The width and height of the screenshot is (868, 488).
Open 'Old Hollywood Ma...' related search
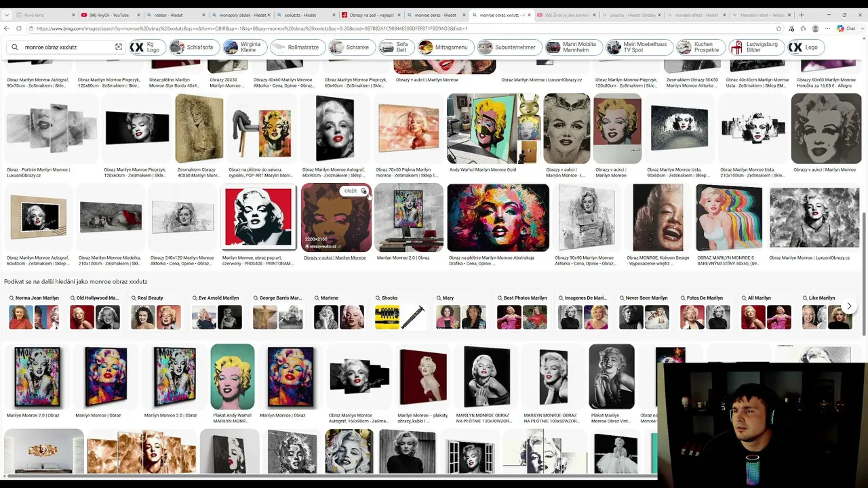point(95,312)
